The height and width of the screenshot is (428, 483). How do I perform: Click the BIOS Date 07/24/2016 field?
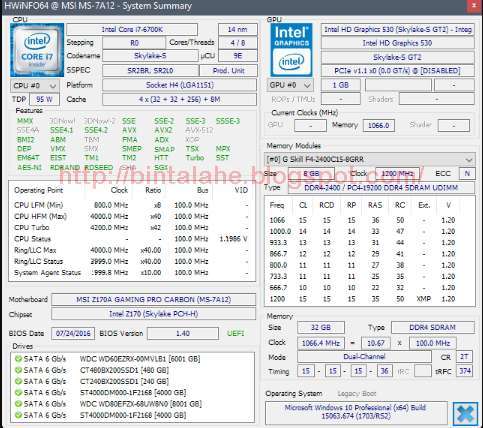(73, 333)
